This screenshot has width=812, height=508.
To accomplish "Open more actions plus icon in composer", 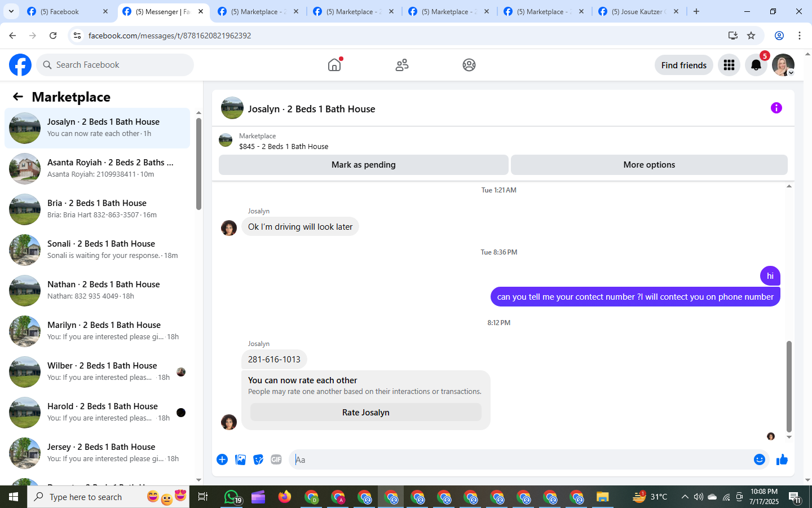I will point(222,459).
